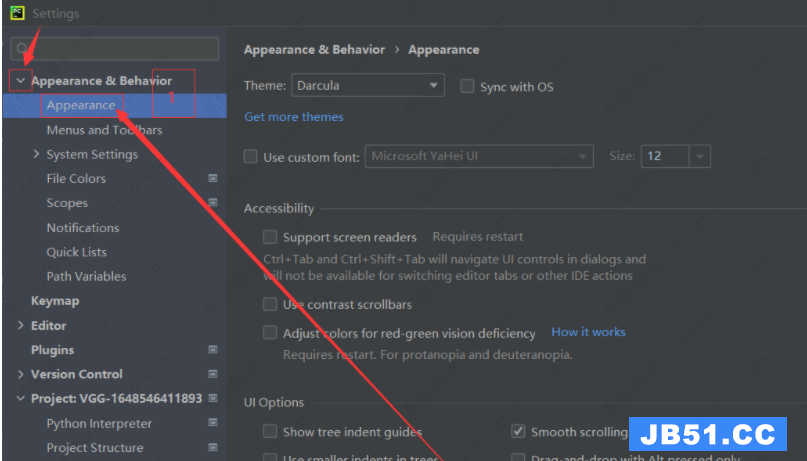Collapse the Appearance & Behavior section
This screenshot has width=807, height=461.
[x=20, y=80]
